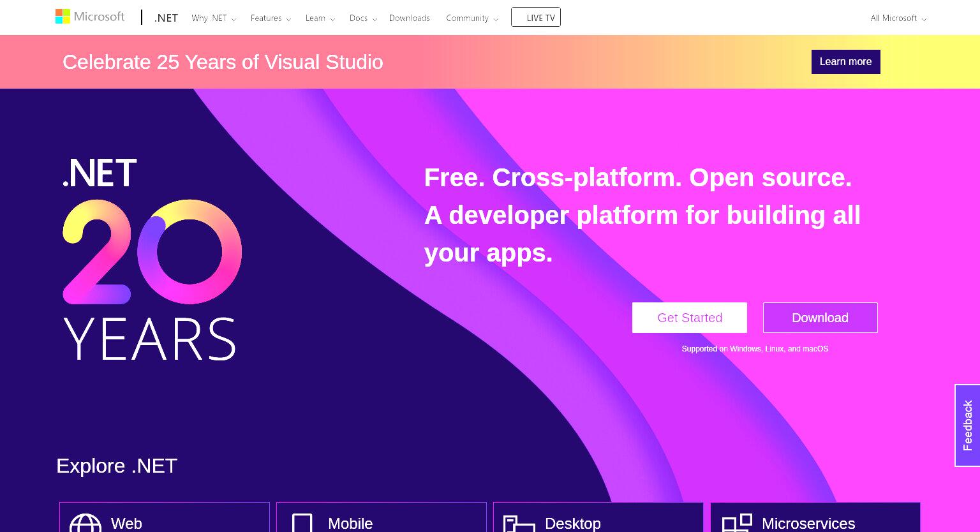Expand the Docs menu

click(x=363, y=18)
